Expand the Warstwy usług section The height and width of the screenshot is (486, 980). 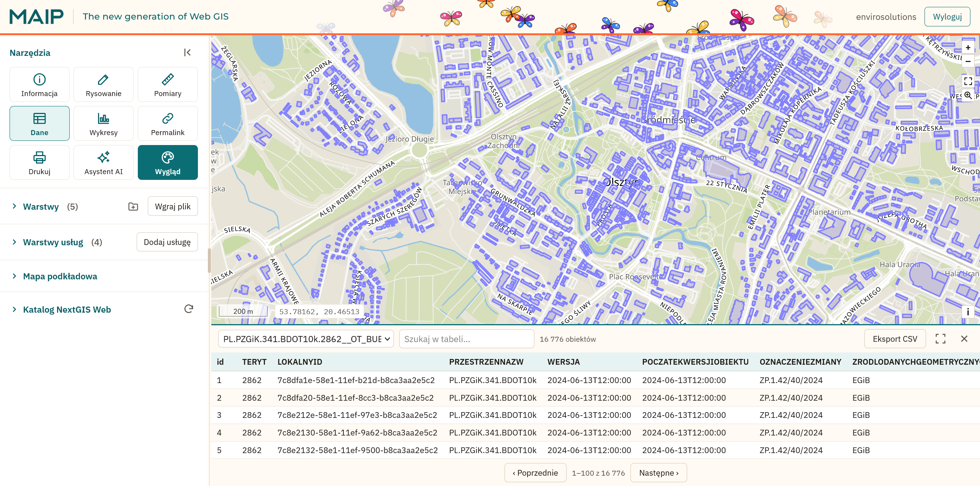pyautogui.click(x=14, y=242)
